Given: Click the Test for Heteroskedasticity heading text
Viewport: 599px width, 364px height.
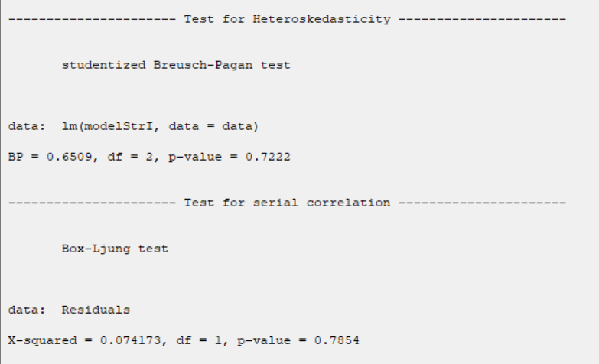Looking at the screenshot, I should click(x=287, y=19).
